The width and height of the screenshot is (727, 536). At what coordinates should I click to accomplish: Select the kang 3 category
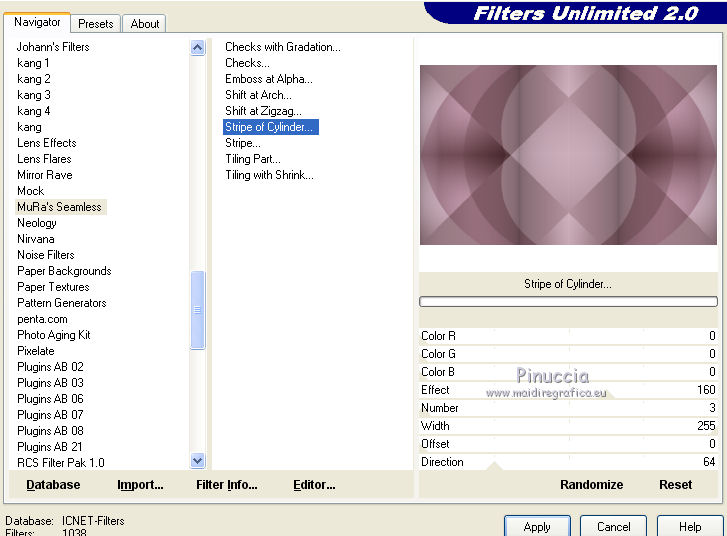point(33,95)
